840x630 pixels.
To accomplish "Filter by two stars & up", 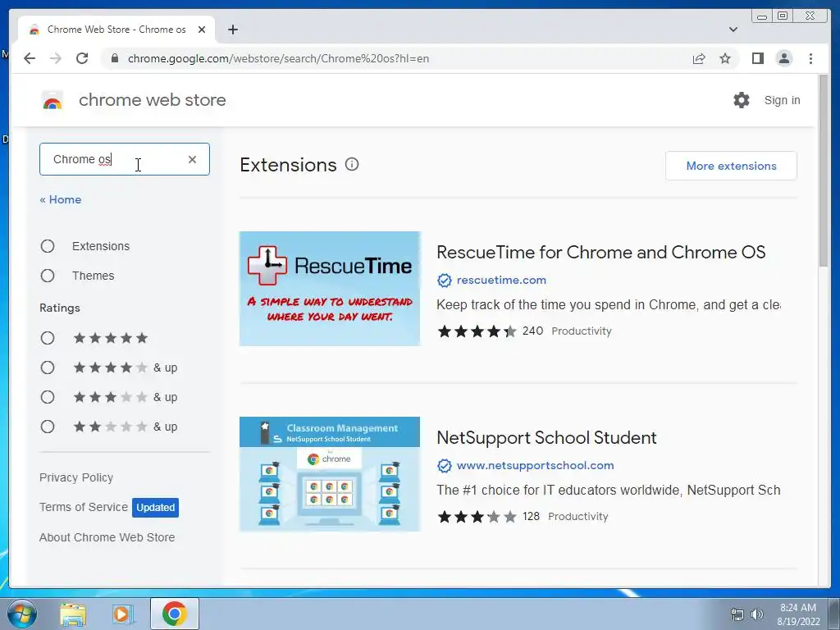I will [48, 427].
